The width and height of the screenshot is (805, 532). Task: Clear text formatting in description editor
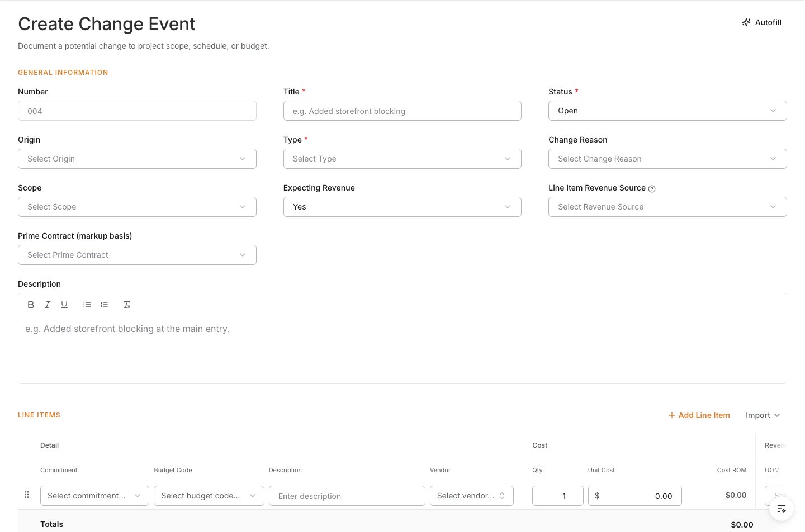click(127, 305)
